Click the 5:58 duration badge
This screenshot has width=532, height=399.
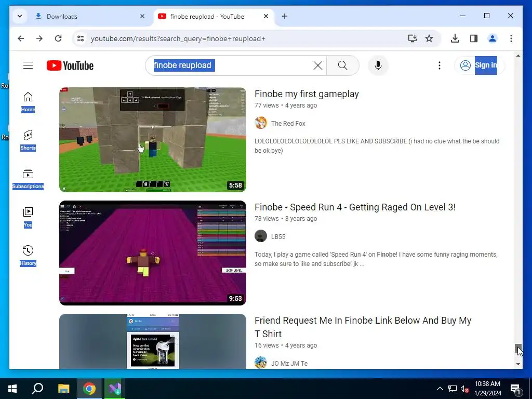tap(235, 185)
